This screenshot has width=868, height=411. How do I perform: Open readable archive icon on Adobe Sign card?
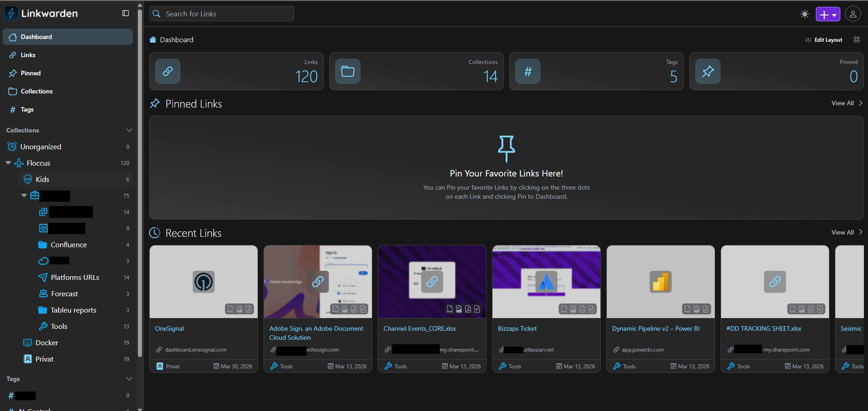pos(363,309)
